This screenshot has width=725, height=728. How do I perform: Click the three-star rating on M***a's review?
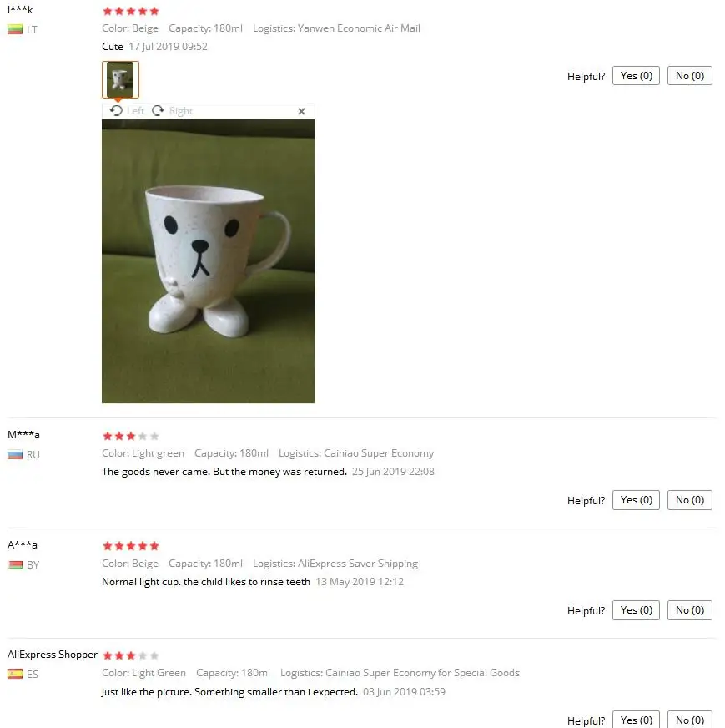[x=131, y=436]
